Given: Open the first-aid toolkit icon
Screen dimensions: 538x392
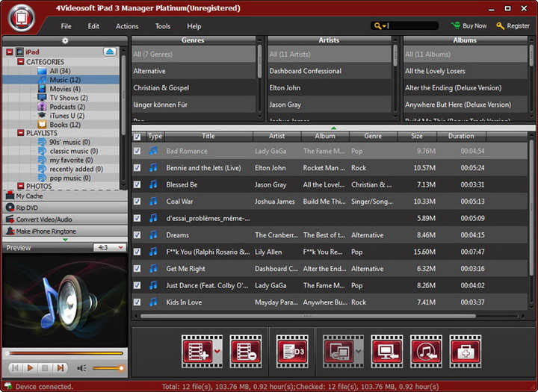Looking at the screenshot, I should click(x=466, y=351).
